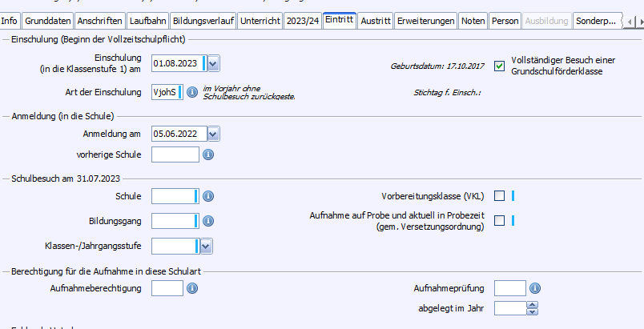Open Einschulung date dropdown calendar
Viewport: 644px width, 329px height.
[x=213, y=64]
